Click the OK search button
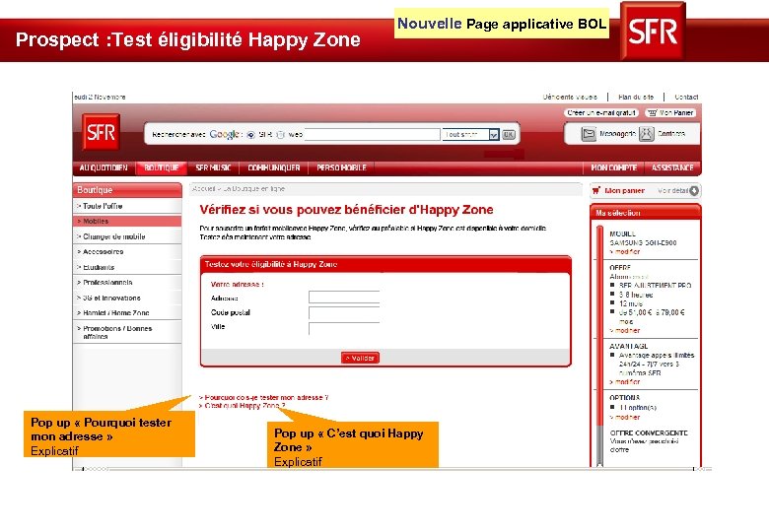Screen dimensions: 769x532 (x=509, y=134)
